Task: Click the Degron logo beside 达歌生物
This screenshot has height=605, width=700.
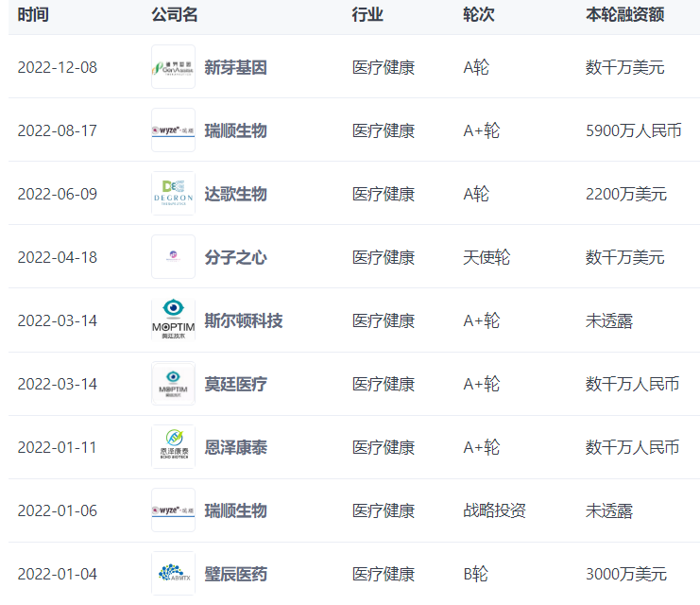Action: point(173,194)
